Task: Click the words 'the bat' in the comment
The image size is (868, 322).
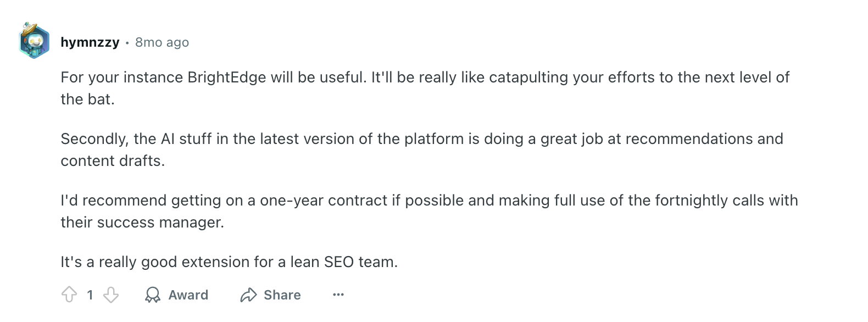Action: (87, 99)
